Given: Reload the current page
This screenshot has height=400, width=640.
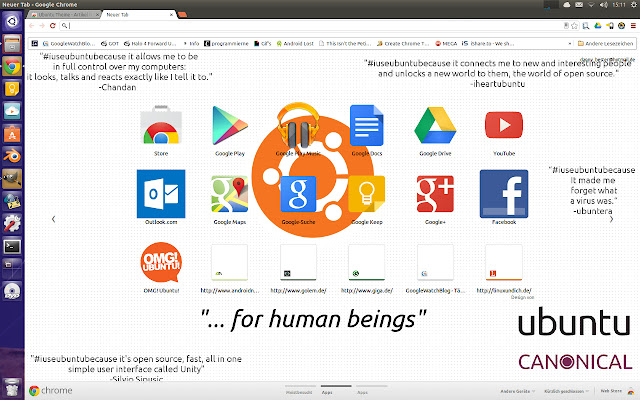Looking at the screenshot, I should [52, 26].
